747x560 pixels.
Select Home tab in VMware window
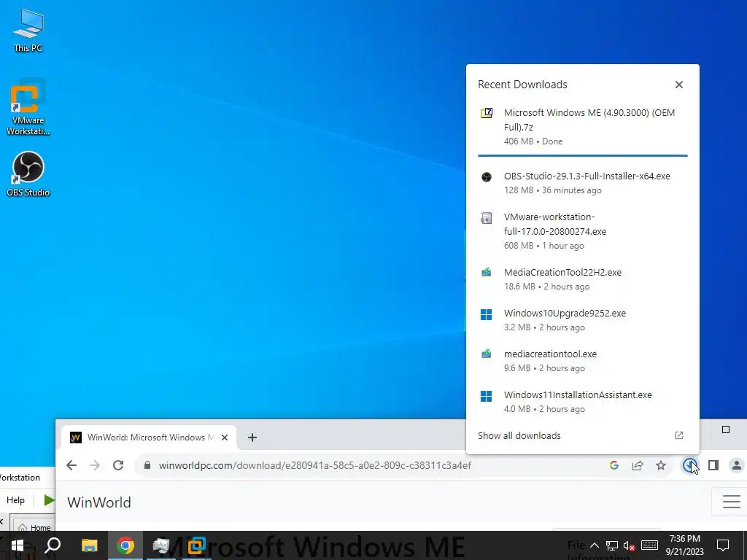tap(34, 527)
